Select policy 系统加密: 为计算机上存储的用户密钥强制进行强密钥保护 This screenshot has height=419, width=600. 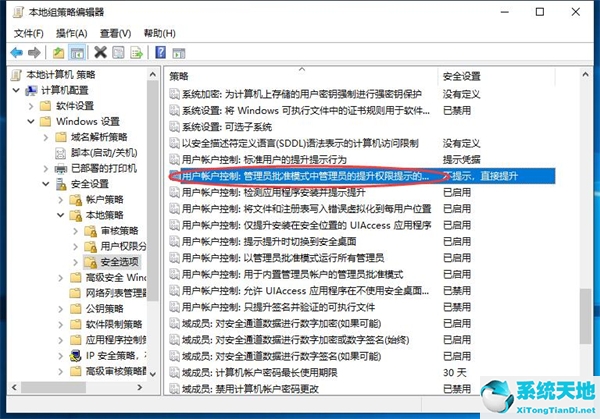(302, 94)
